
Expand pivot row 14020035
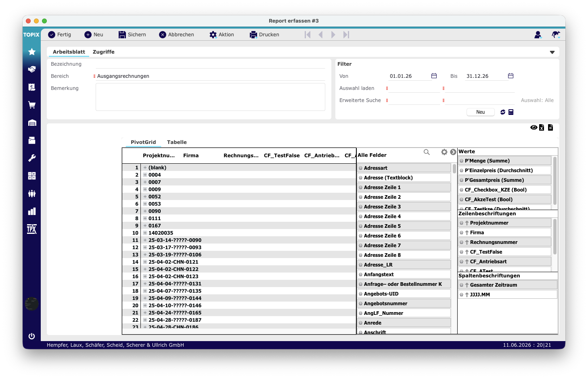(x=145, y=233)
